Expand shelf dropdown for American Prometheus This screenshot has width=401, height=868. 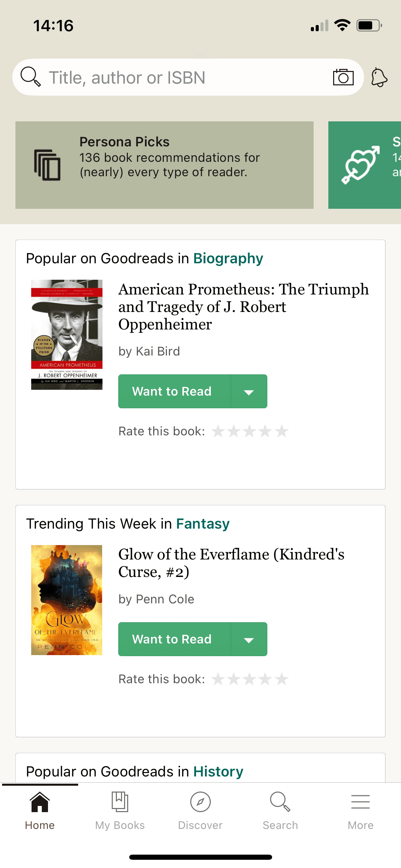pyautogui.click(x=249, y=392)
